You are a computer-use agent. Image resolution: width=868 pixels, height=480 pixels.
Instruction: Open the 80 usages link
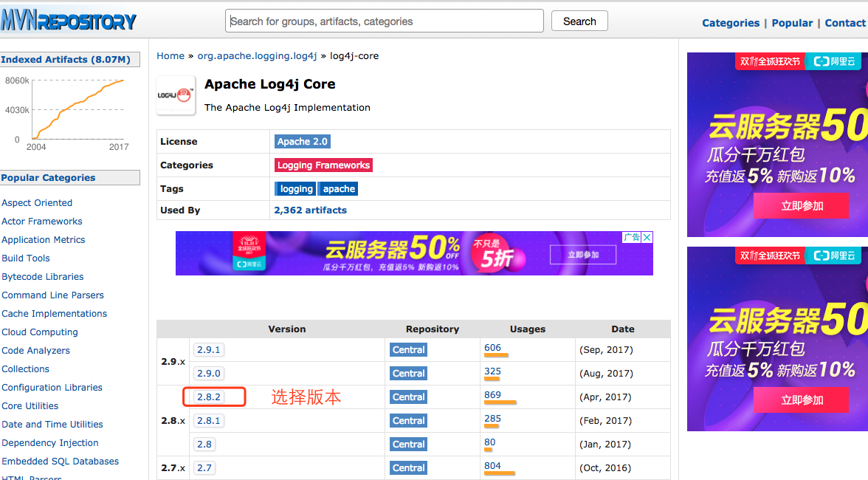pyautogui.click(x=490, y=442)
